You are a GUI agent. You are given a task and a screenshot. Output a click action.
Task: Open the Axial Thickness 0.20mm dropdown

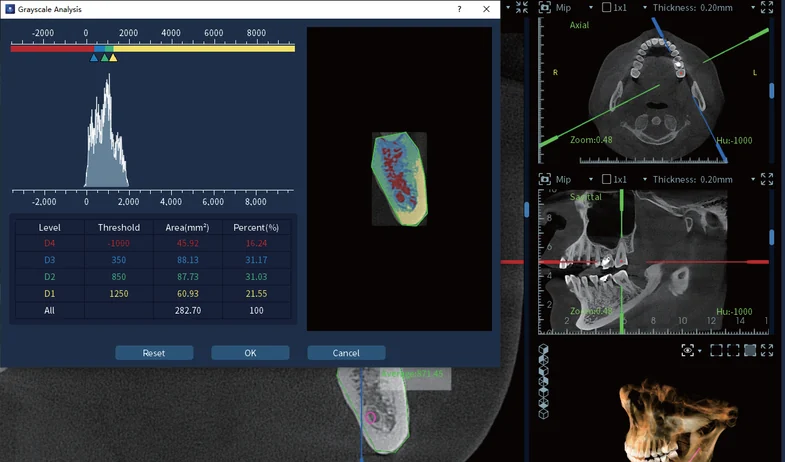click(753, 8)
